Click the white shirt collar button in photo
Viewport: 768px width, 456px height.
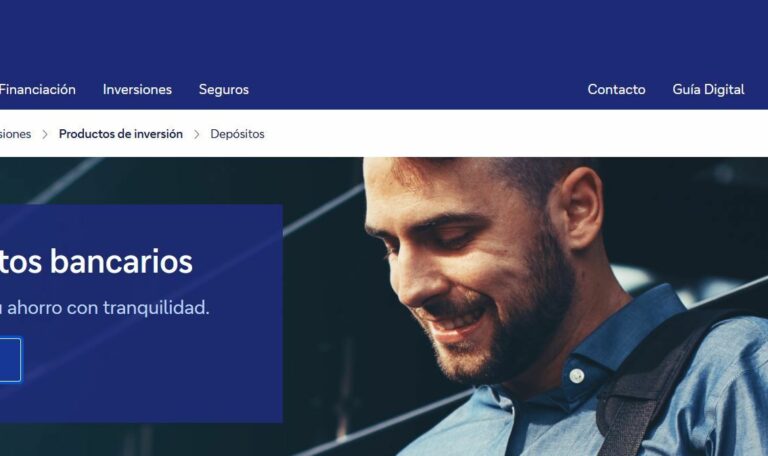pos(576,376)
